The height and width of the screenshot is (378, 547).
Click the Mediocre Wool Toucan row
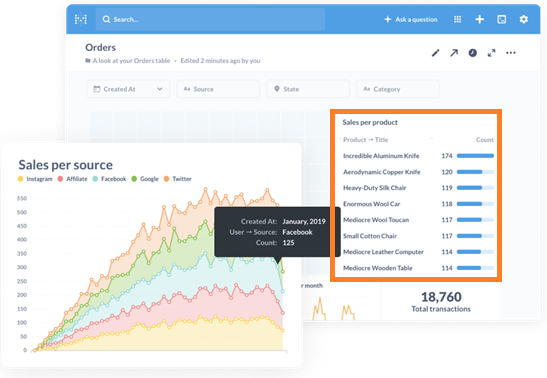[418, 220]
